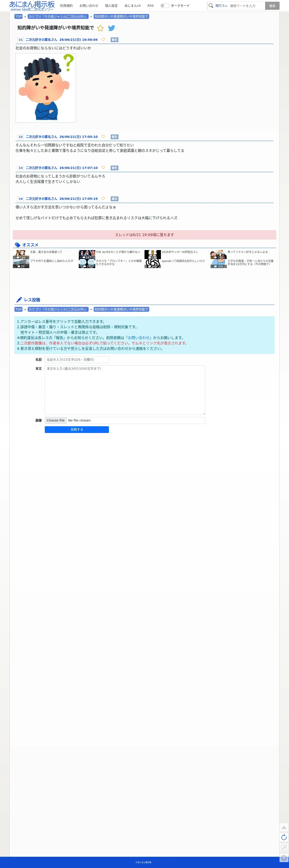Like post 1 with heart icon

point(103,39)
